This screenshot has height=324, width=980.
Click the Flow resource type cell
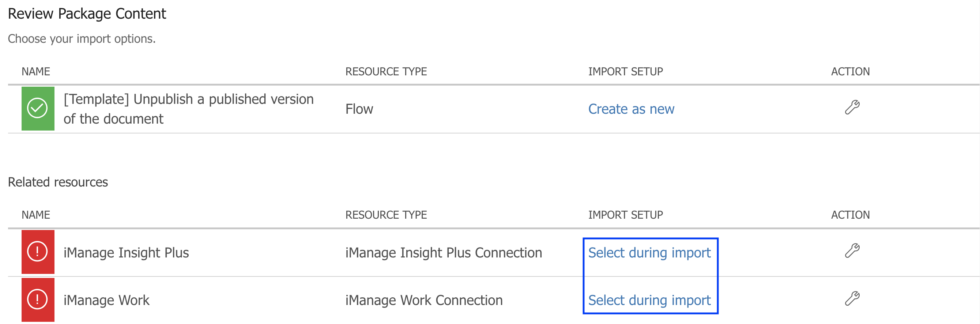[359, 109]
